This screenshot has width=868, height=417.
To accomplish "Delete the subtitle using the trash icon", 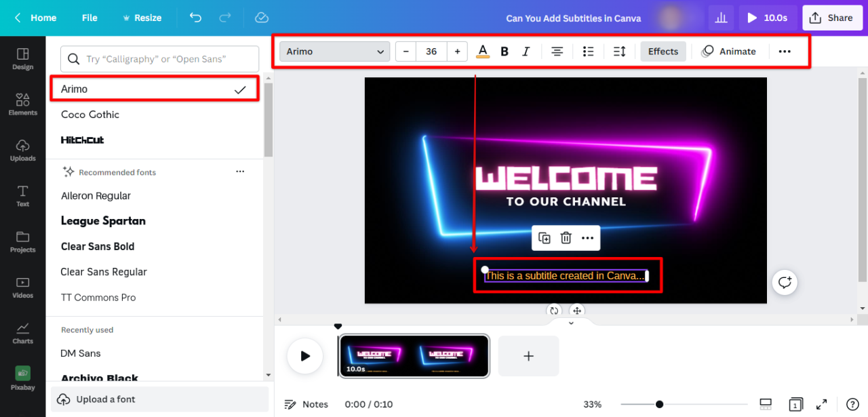I will tap(566, 238).
